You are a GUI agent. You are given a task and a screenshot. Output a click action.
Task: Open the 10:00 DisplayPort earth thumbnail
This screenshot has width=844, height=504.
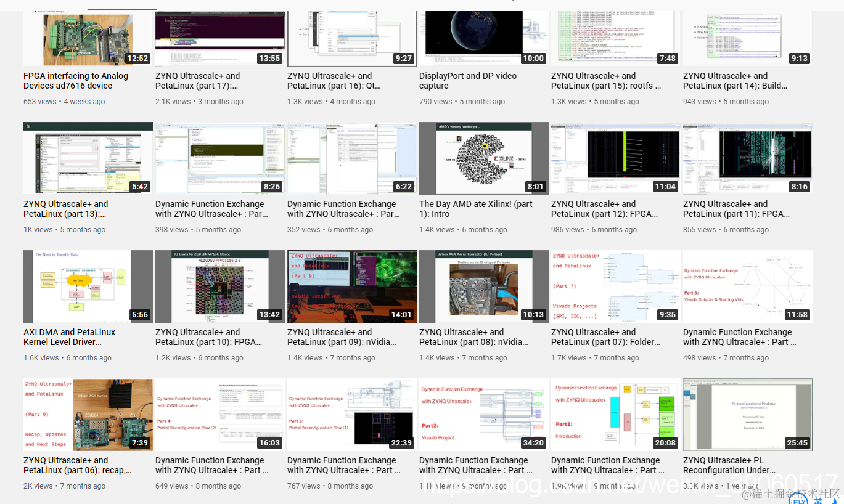coord(484,38)
